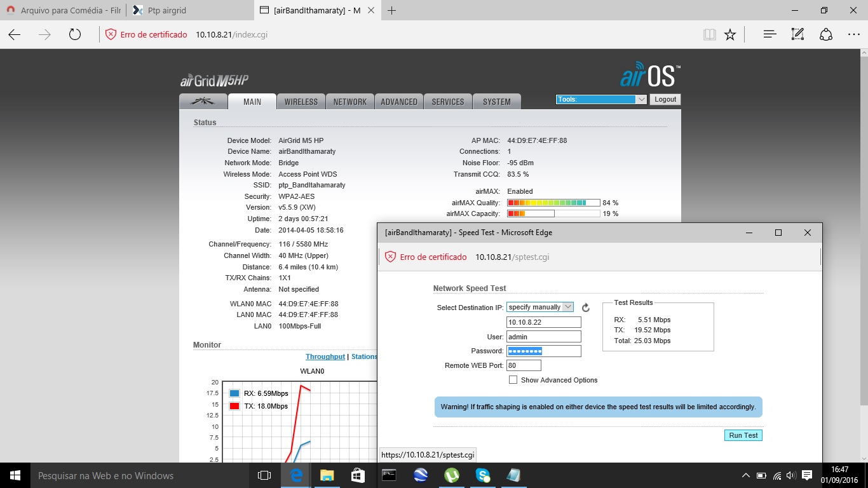This screenshot has width=868, height=488.
Task: Open the Ubiquiti logo tab in airOS
Action: (x=203, y=102)
